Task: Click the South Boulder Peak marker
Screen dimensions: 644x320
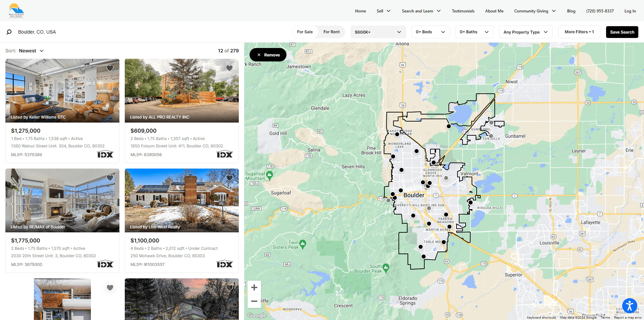Action: click(x=386, y=268)
